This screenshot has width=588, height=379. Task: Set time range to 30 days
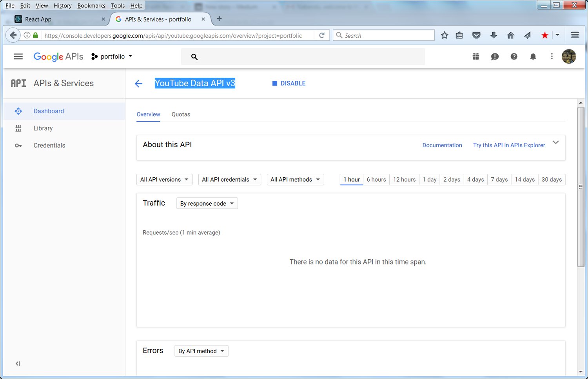[x=551, y=180]
